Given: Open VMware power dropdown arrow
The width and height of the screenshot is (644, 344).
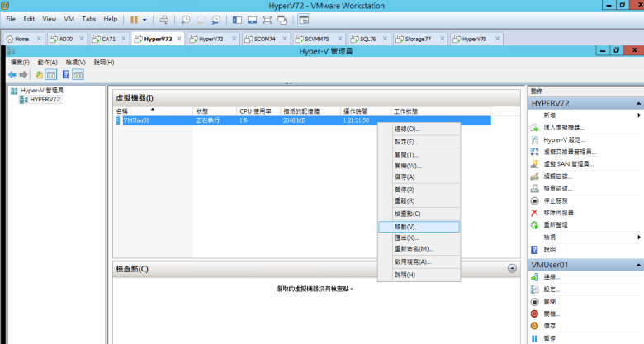Looking at the screenshot, I should tap(145, 18).
